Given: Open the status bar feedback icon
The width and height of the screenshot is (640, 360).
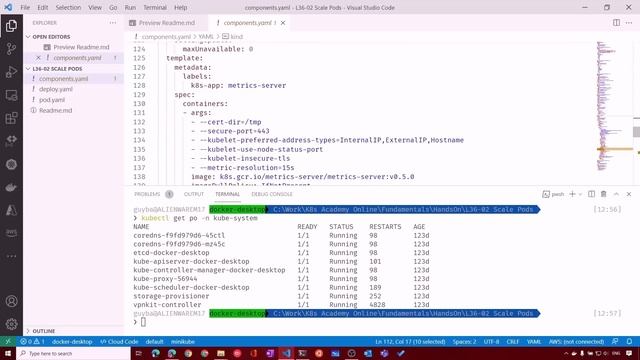Looking at the screenshot, I should [615, 342].
